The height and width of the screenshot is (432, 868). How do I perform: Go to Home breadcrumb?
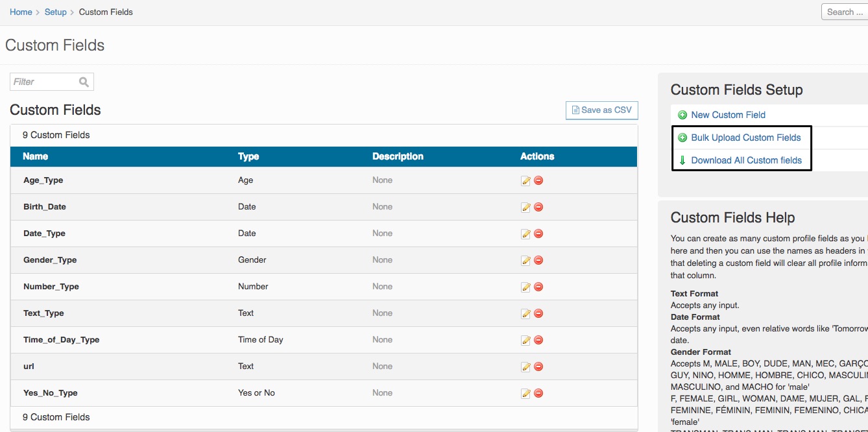pyautogui.click(x=21, y=12)
